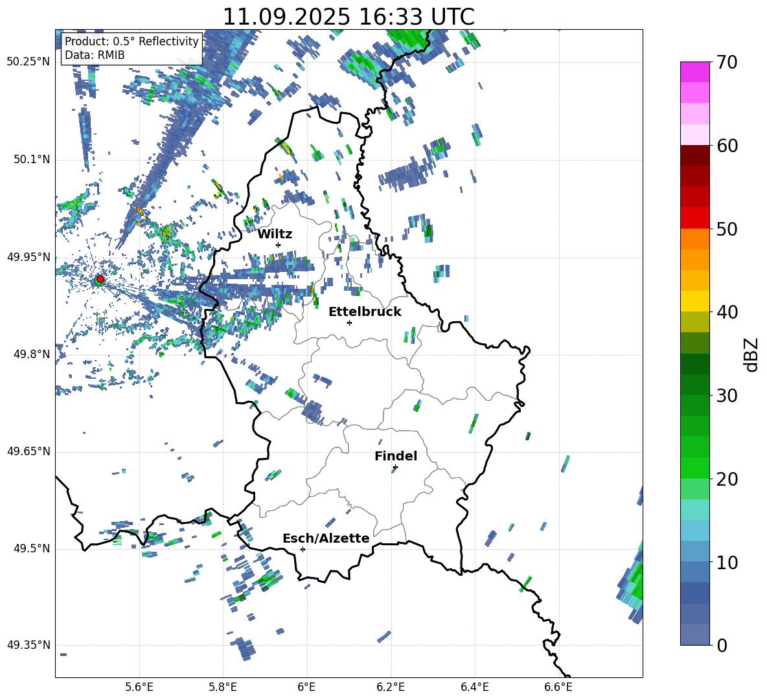The height and width of the screenshot is (700, 767).
Task: Pick the dark maroon swatch just below 60 dBZ
Action: tap(694, 155)
